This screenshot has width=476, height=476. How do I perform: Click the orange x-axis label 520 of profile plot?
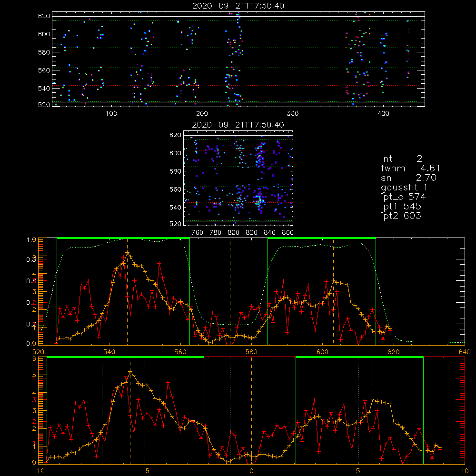tap(38, 352)
